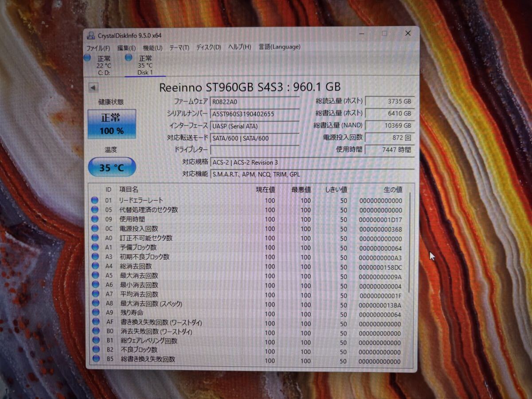Click the standard field ACS-2 | ACS-2 Revision 3
The image size is (532, 399).
click(313, 162)
